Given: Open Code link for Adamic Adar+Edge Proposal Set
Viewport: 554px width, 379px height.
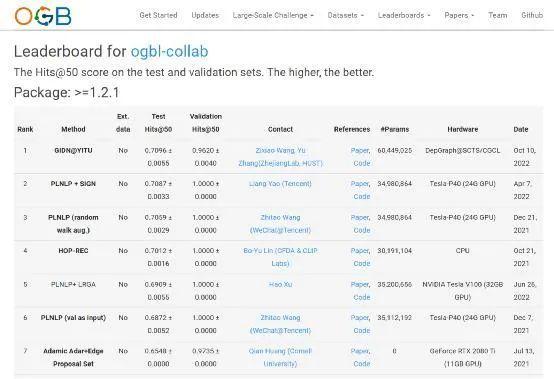Looking at the screenshot, I should click(x=362, y=364).
